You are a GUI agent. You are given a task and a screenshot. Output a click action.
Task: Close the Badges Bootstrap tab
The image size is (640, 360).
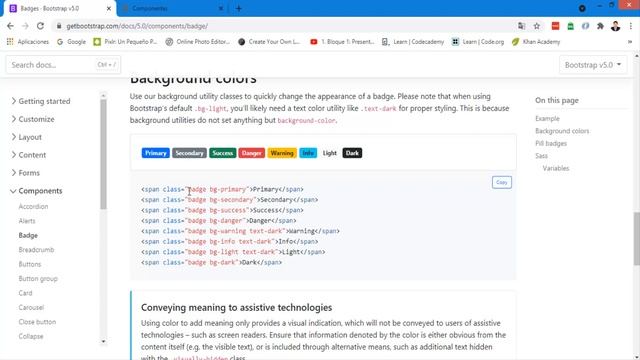click(109, 8)
